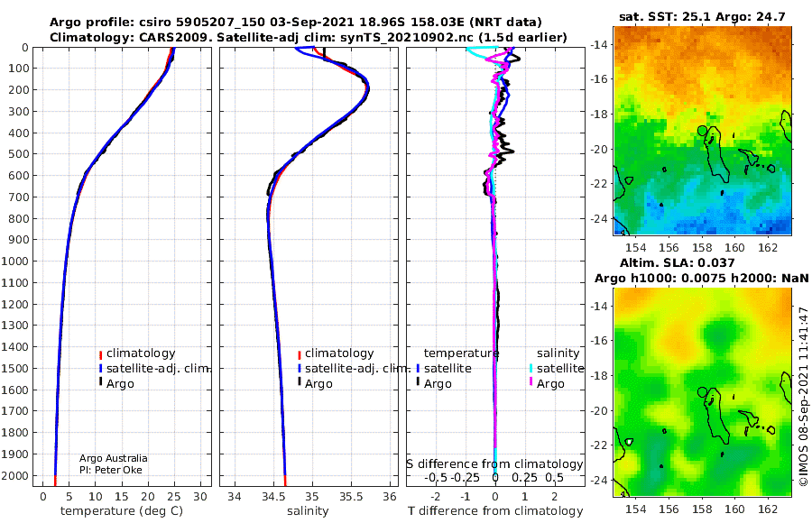
Task: Click the salinity maximum peak of the curve near 200 m
Action: [367, 90]
